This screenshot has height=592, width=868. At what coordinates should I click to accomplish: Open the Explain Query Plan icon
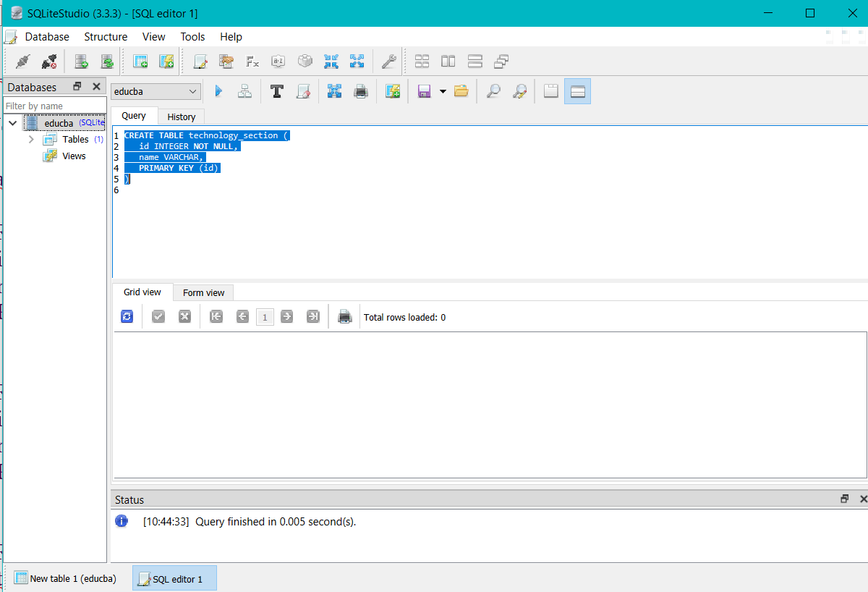coord(244,90)
